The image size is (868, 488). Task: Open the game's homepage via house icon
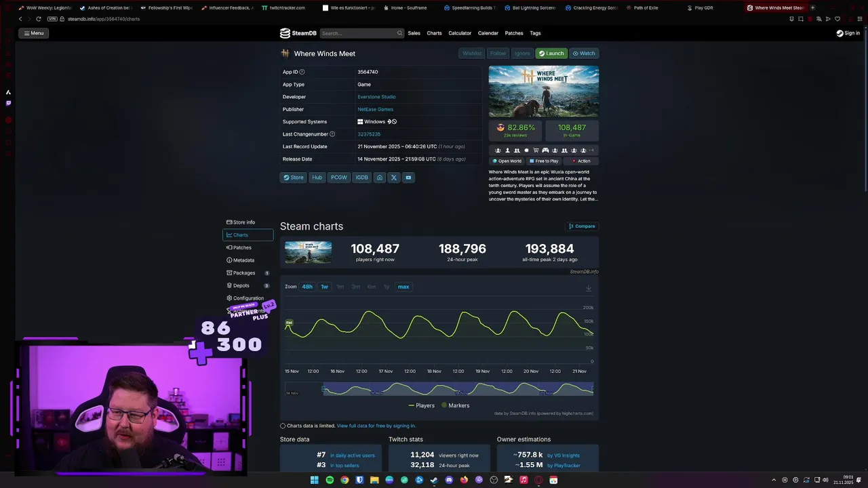point(380,178)
